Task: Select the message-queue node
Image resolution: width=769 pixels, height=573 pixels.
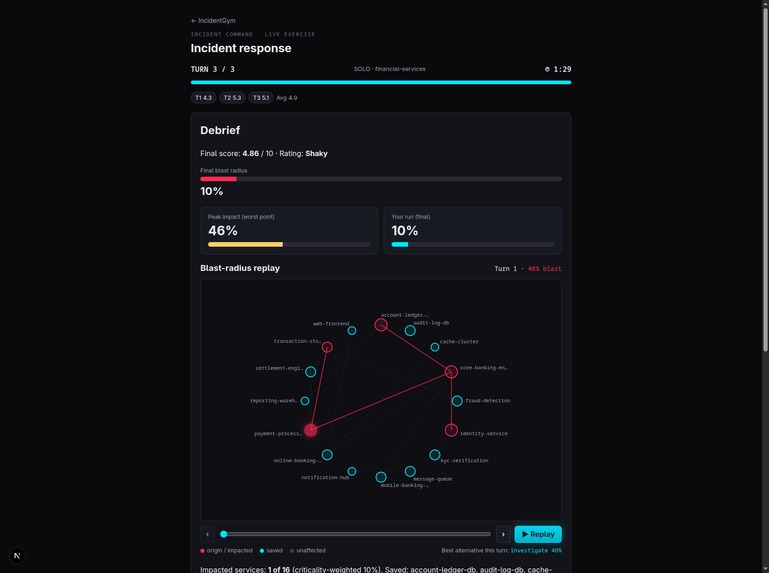Action: tap(410, 471)
